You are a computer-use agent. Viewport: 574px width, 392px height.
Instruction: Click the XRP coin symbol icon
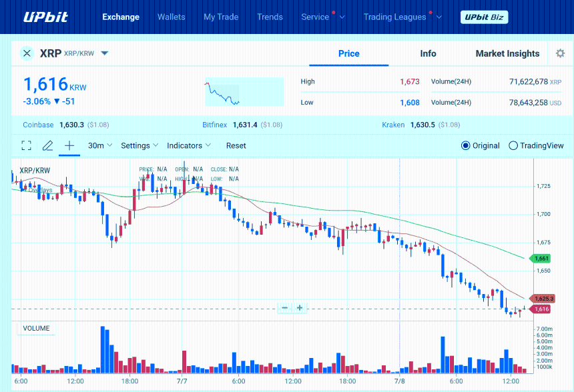point(27,53)
